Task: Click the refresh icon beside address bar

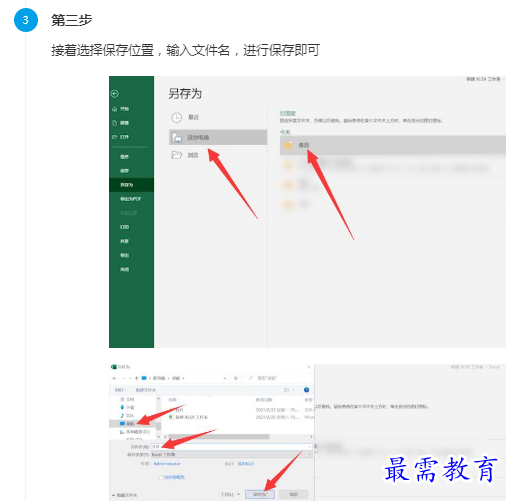Action: click(236, 378)
